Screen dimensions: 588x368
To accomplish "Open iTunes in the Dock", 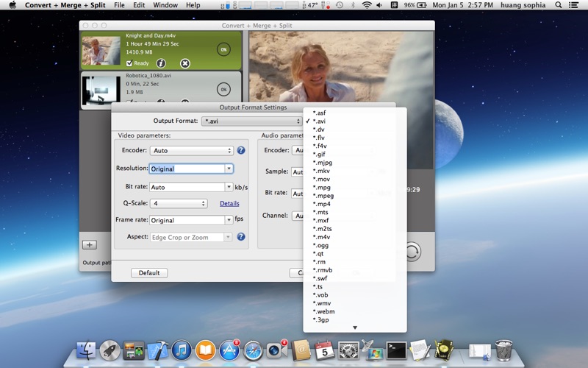I will pyautogui.click(x=182, y=350).
